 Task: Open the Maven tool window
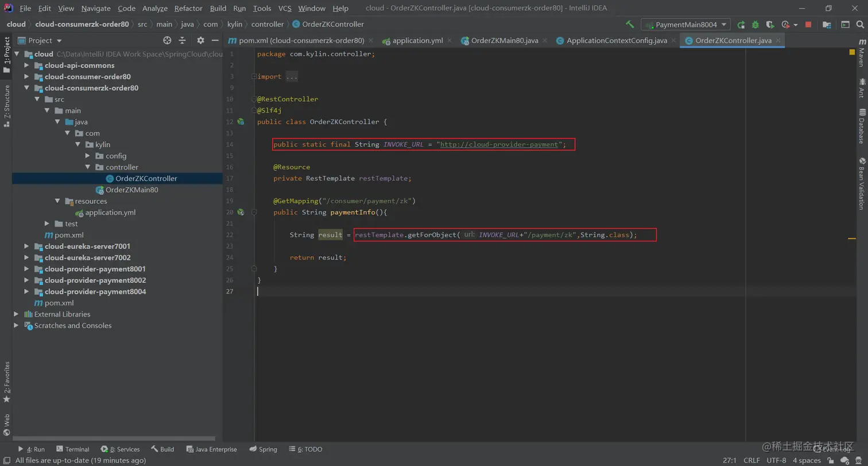coord(861,53)
